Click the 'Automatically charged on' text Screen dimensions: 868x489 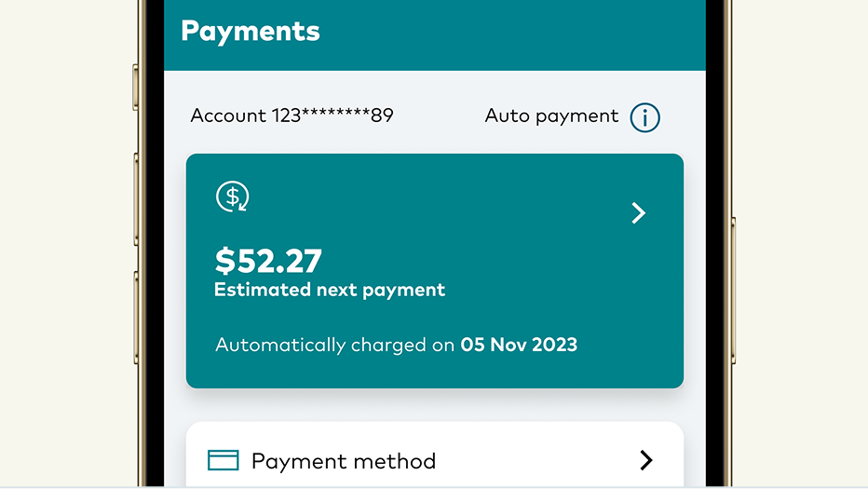pos(335,345)
